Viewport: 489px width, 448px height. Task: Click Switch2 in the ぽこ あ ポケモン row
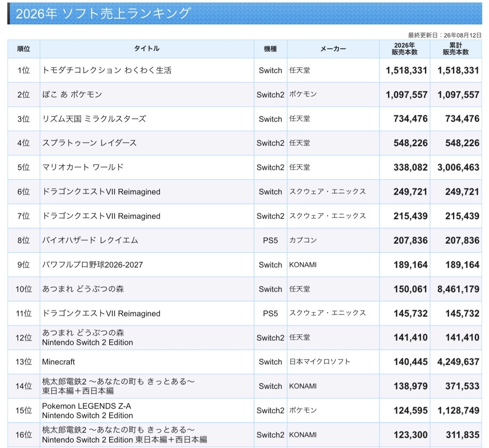coord(270,95)
